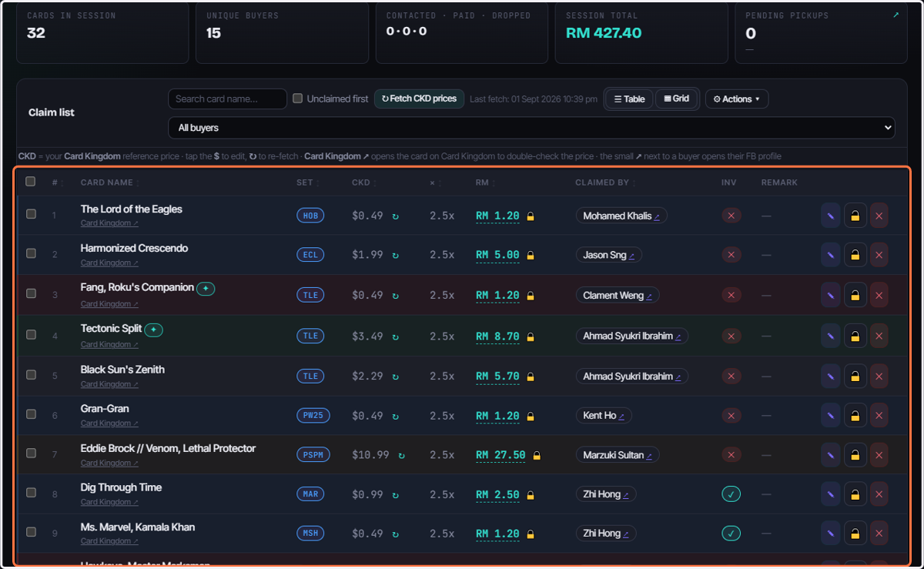Image resolution: width=924 pixels, height=569 pixels.
Task: Click lock button for Dig Through Time row
Action: [855, 494]
